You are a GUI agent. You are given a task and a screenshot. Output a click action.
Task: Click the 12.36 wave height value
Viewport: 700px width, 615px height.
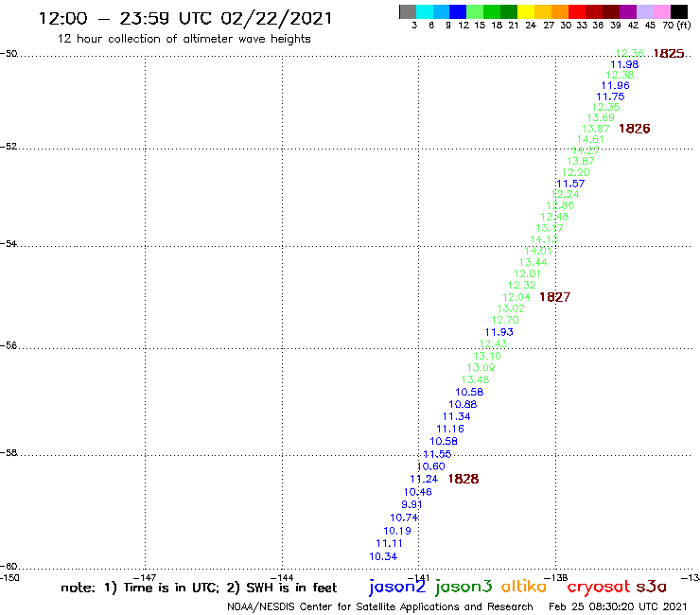pyautogui.click(x=629, y=53)
